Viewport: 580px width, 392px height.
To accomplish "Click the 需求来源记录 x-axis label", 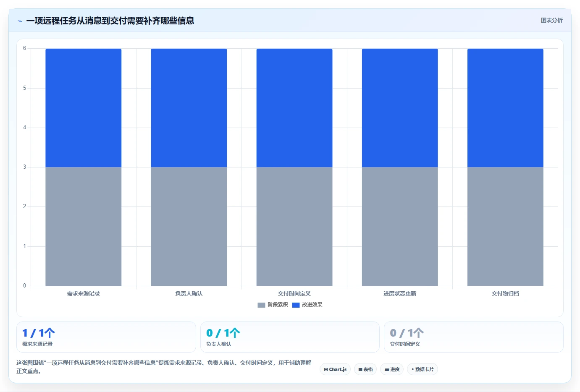I will point(84,294).
